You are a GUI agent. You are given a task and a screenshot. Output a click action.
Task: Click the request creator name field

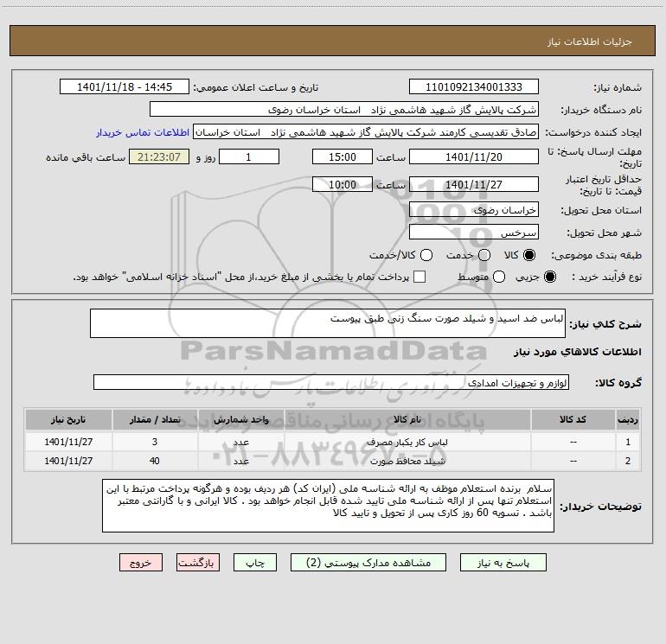(366, 132)
